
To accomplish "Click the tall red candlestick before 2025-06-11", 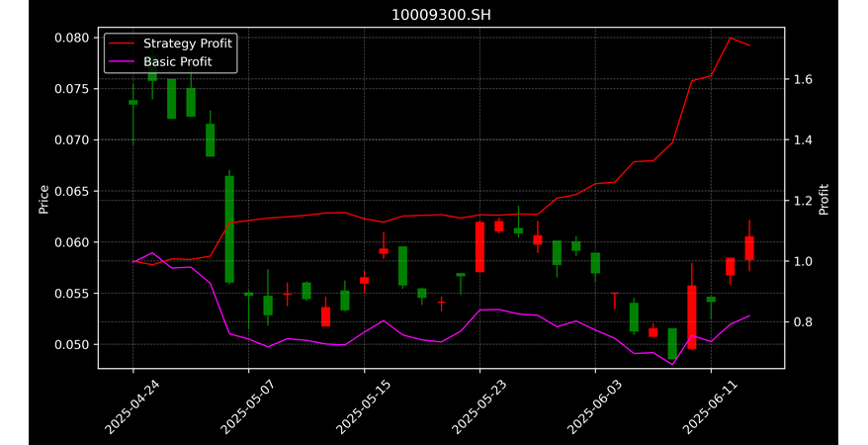I will [x=692, y=317].
